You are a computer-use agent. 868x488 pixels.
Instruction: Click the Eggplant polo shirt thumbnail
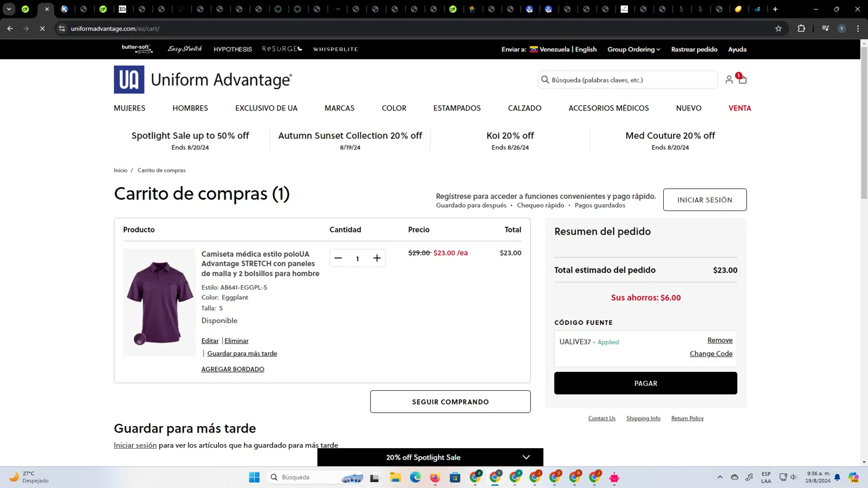coord(160,302)
